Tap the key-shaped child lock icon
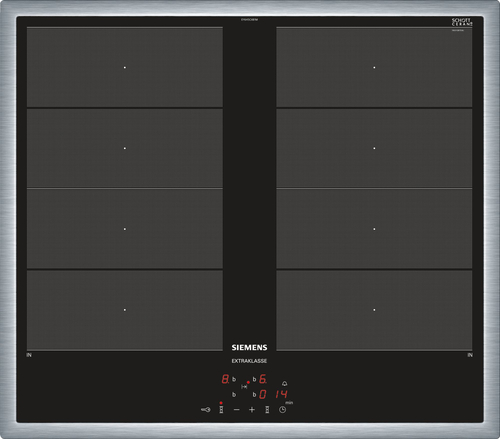Image resolution: width=500 pixels, height=439 pixels. (x=206, y=410)
